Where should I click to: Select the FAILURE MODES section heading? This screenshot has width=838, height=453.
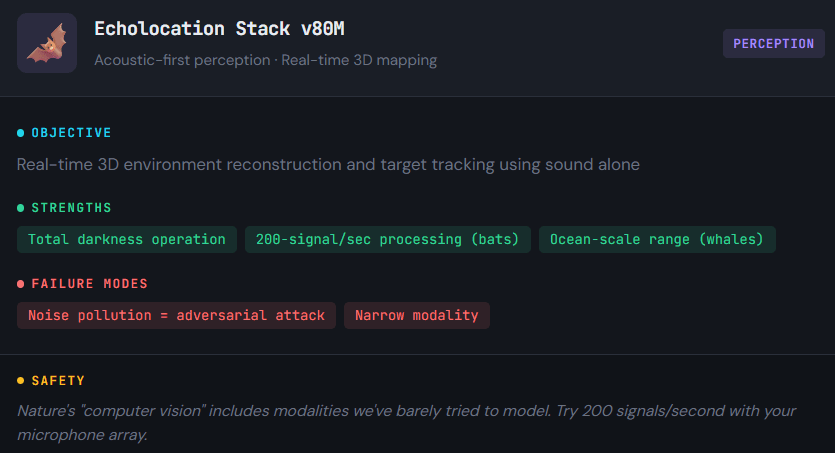[x=89, y=284]
